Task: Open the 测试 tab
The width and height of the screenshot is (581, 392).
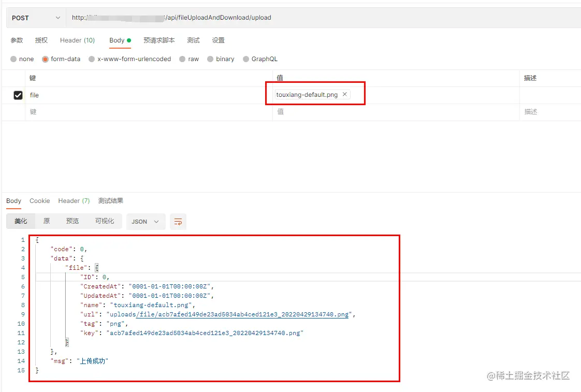Action: click(193, 40)
